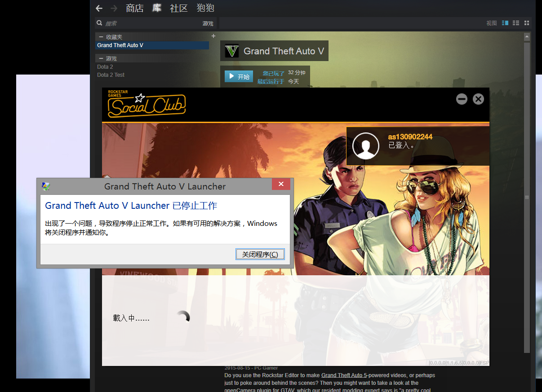542x392 pixels.
Task: Click the plus icon to add category
Action: point(213,36)
